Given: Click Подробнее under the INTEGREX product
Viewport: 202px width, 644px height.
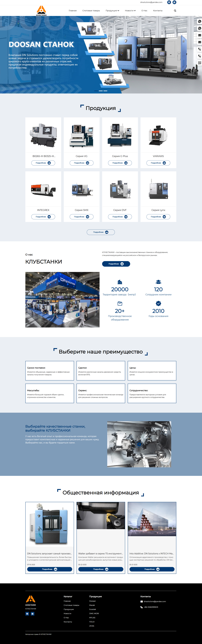Looking at the screenshot, I should [43, 217].
